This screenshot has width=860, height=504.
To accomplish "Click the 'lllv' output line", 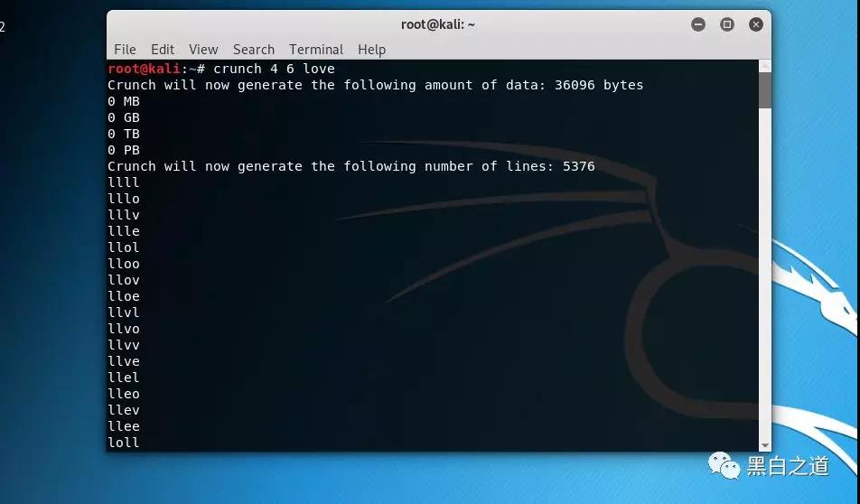I will pyautogui.click(x=124, y=215).
